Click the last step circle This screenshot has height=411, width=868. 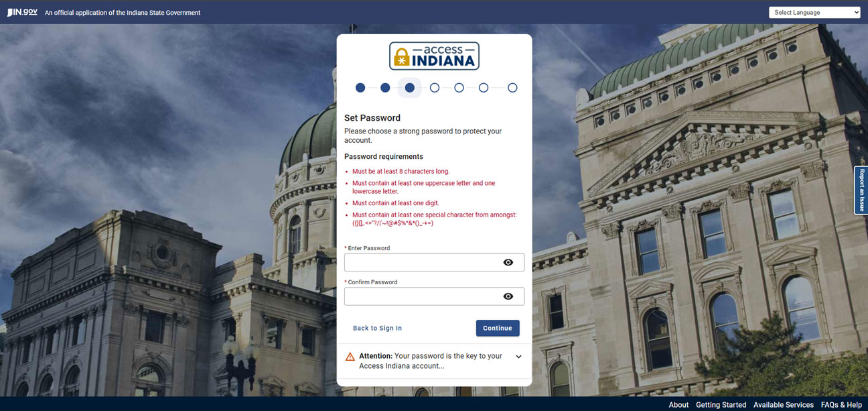[512, 88]
